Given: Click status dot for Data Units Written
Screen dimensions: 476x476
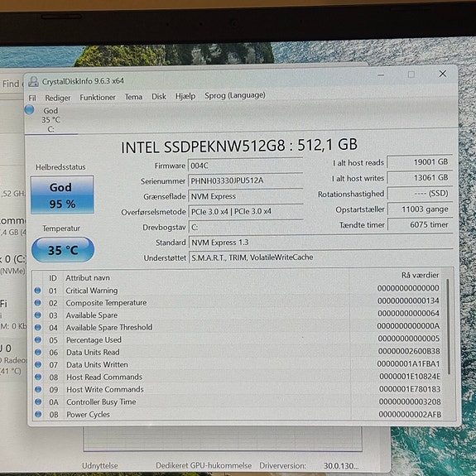Looking at the screenshot, I should pos(38,364).
